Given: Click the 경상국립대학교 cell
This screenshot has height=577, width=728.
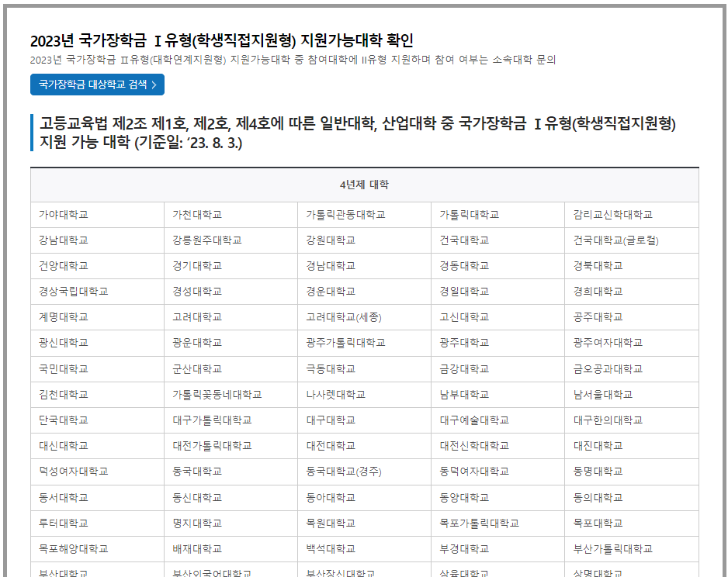Looking at the screenshot, I should pos(97,292).
